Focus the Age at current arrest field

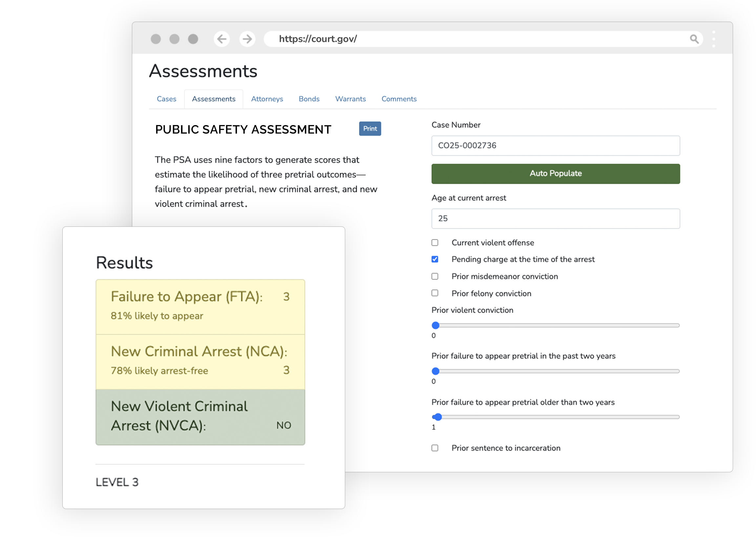click(556, 219)
